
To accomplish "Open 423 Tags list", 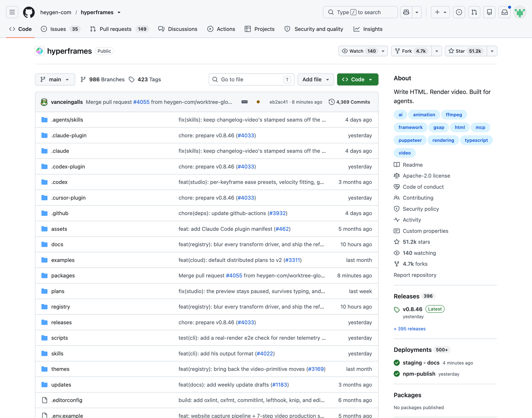I will (145, 80).
